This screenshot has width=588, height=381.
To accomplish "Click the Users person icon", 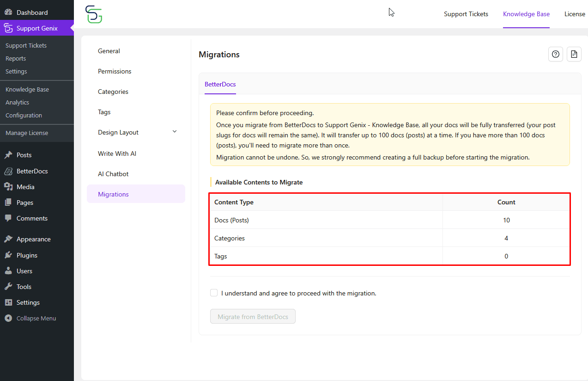I will (8, 271).
